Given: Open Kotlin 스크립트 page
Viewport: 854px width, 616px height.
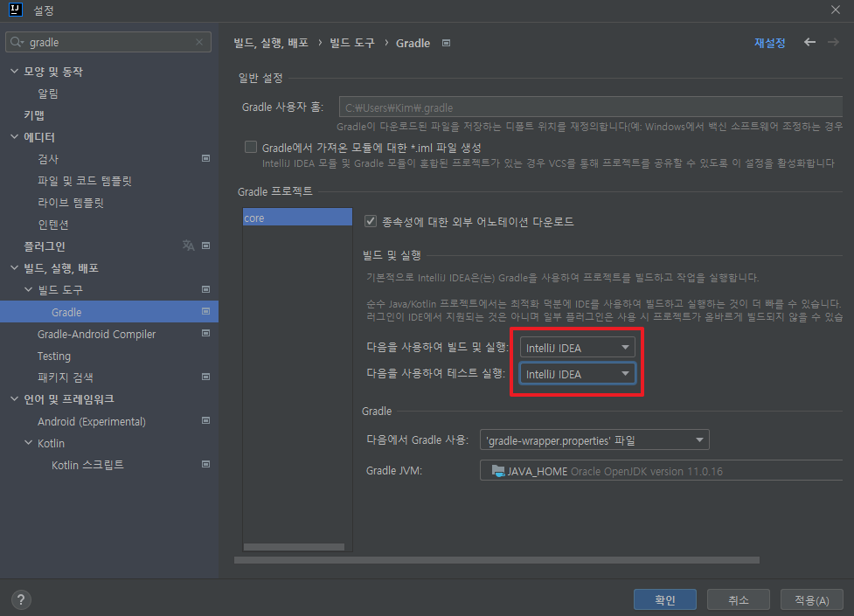Looking at the screenshot, I should (x=87, y=465).
